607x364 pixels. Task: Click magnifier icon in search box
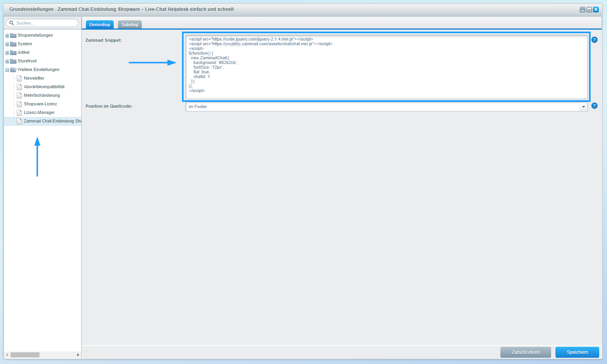pos(11,23)
